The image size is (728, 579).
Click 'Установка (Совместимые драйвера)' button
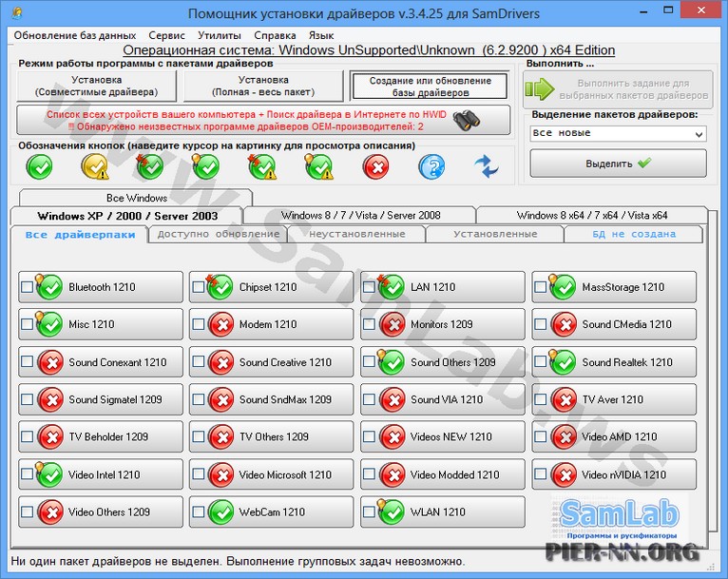pyautogui.click(x=97, y=86)
